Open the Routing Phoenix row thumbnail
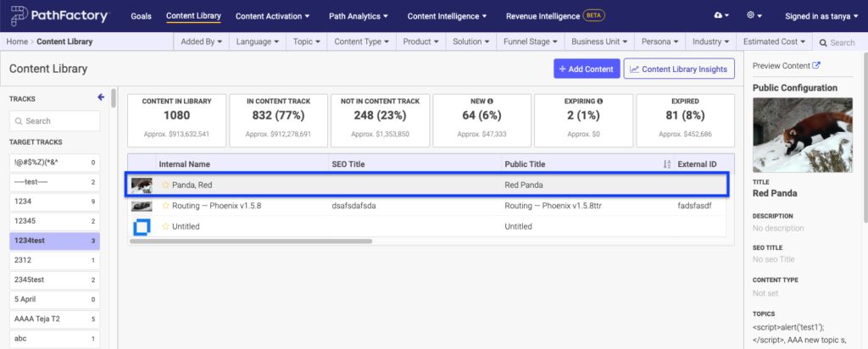This screenshot has height=349, width=868. (142, 206)
